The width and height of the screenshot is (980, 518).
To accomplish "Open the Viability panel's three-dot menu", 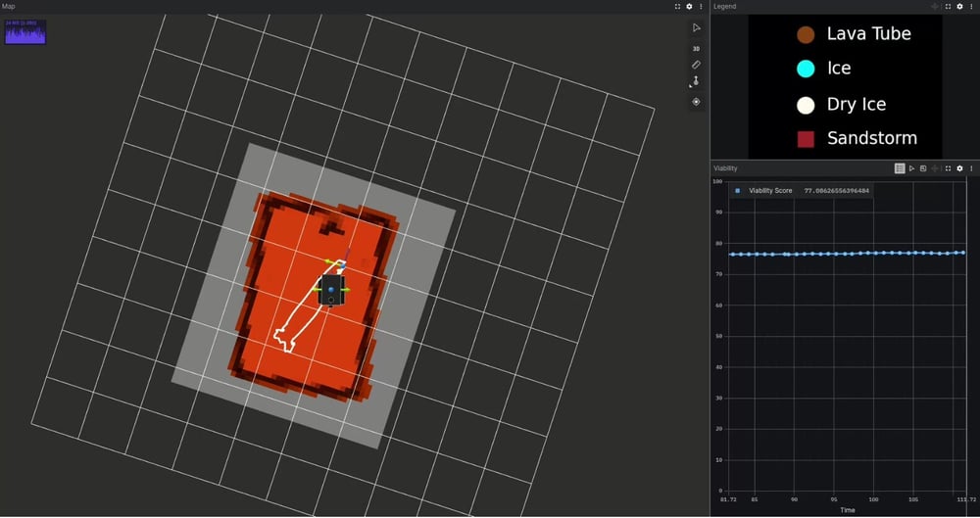I will pos(971,168).
